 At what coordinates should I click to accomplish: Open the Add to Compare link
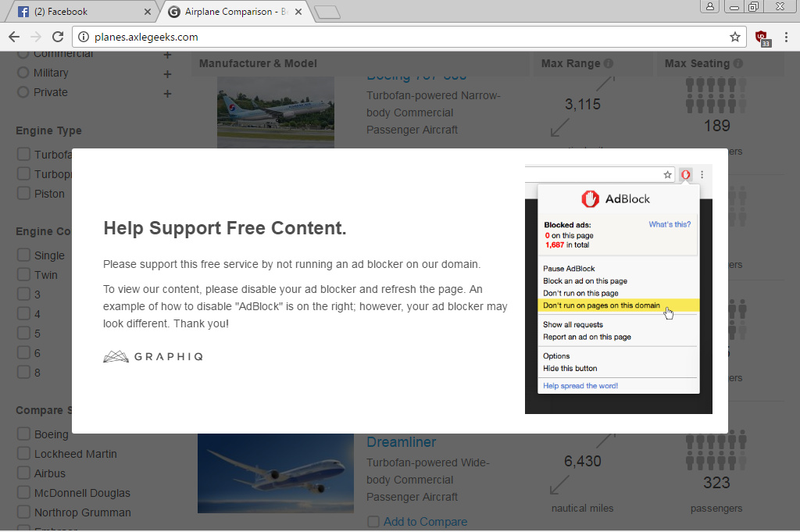click(x=426, y=522)
